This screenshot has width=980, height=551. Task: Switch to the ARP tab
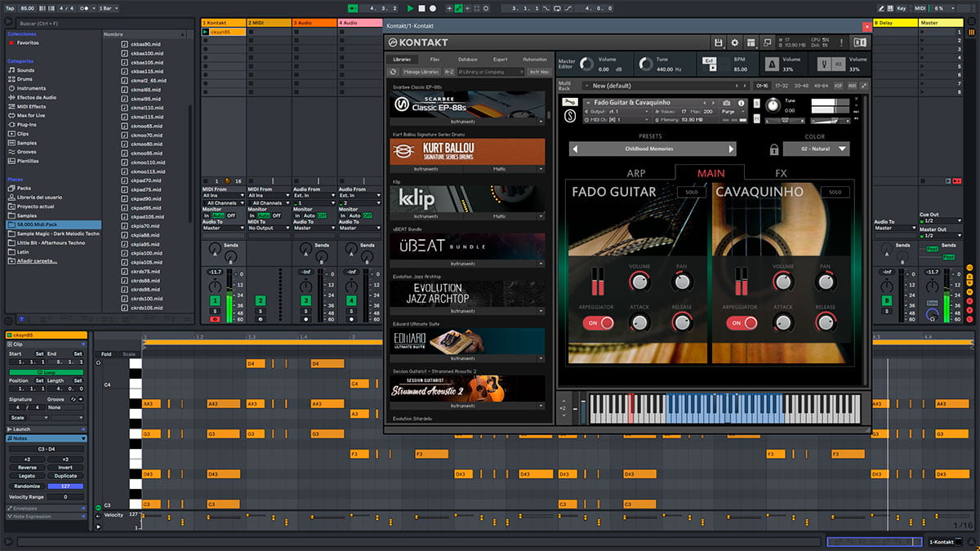tap(636, 173)
